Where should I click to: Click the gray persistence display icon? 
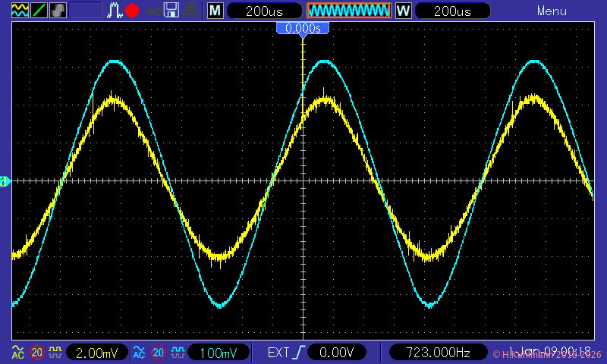58,11
